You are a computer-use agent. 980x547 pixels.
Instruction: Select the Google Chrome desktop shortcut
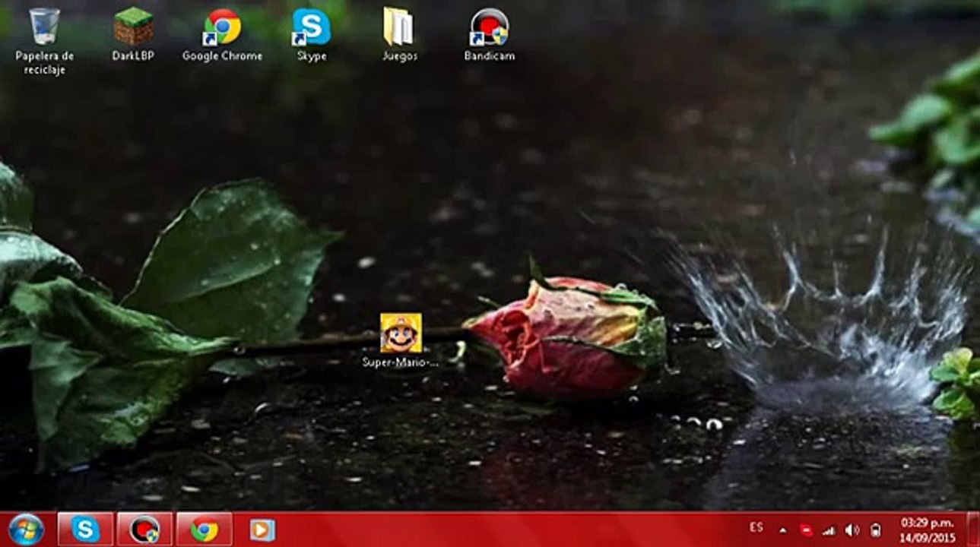pyautogui.click(x=222, y=34)
